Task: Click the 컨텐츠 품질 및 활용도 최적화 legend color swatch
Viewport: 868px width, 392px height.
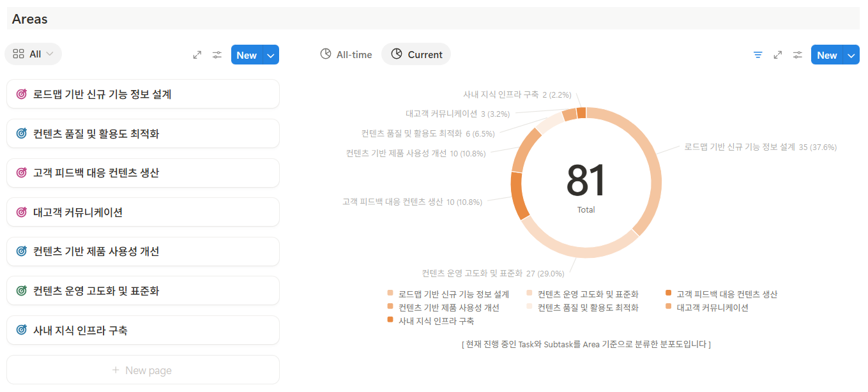Action: [x=529, y=307]
